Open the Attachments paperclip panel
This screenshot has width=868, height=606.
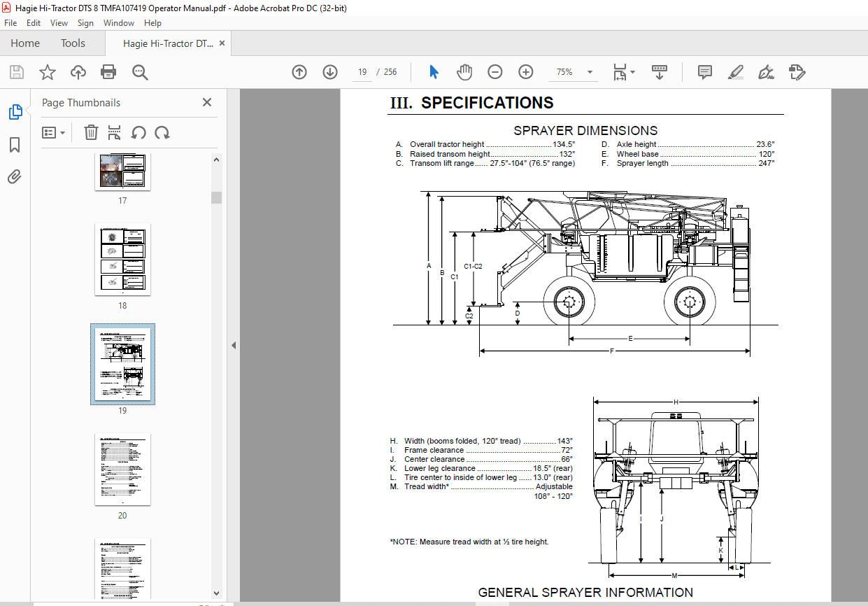coord(15,176)
